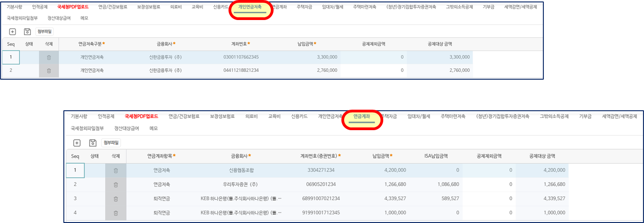Select 공제대상 금액 cell showing 1,266,680
The height and width of the screenshot is (223, 644).
(x=542, y=184)
